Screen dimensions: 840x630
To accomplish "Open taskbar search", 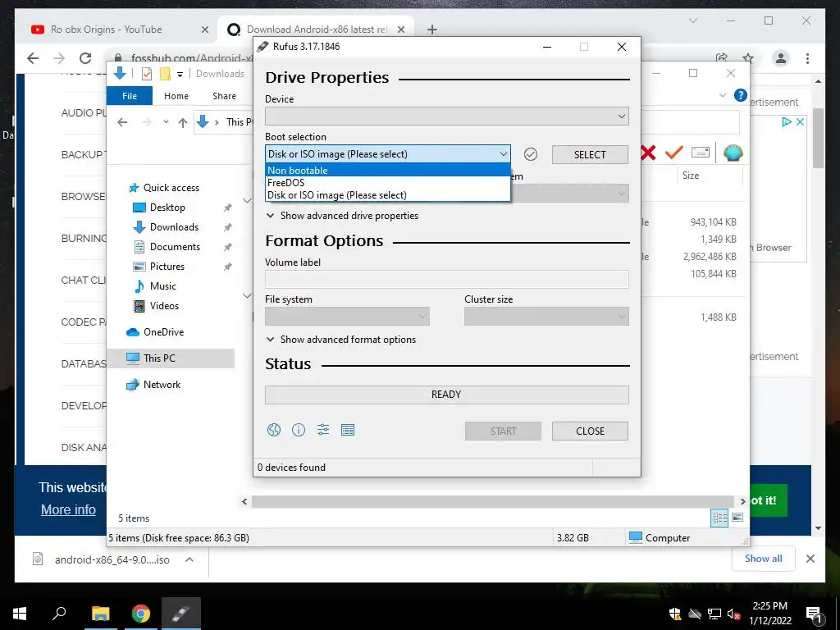I will [x=59, y=614].
